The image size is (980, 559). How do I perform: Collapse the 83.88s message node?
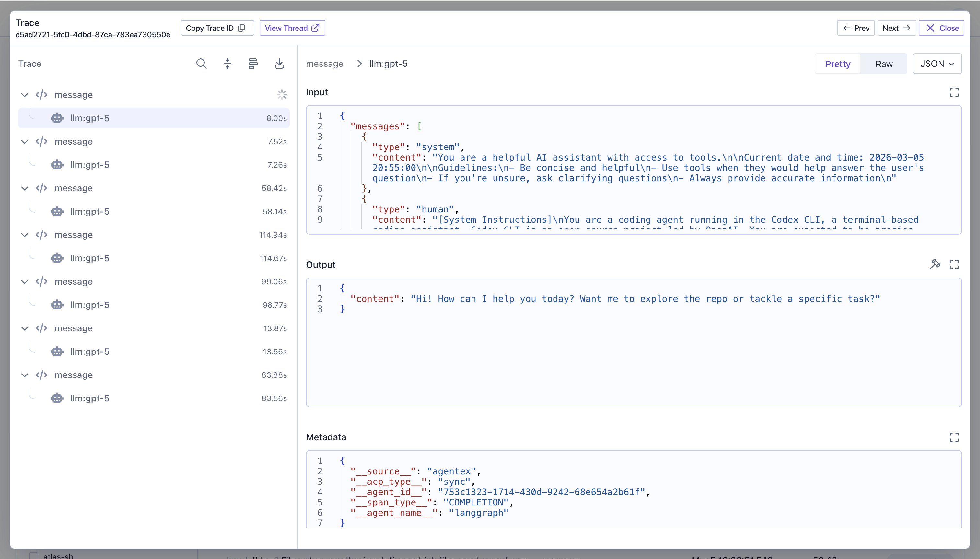(x=25, y=375)
